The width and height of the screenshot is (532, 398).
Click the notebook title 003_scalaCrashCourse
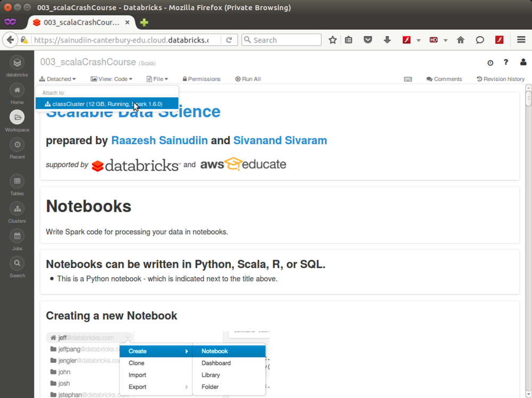tap(88, 62)
